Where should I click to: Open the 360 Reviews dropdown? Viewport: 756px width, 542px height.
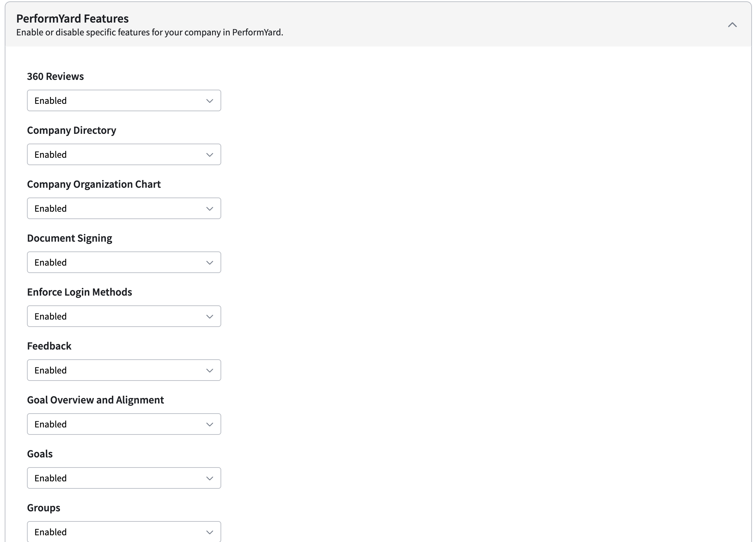[124, 100]
